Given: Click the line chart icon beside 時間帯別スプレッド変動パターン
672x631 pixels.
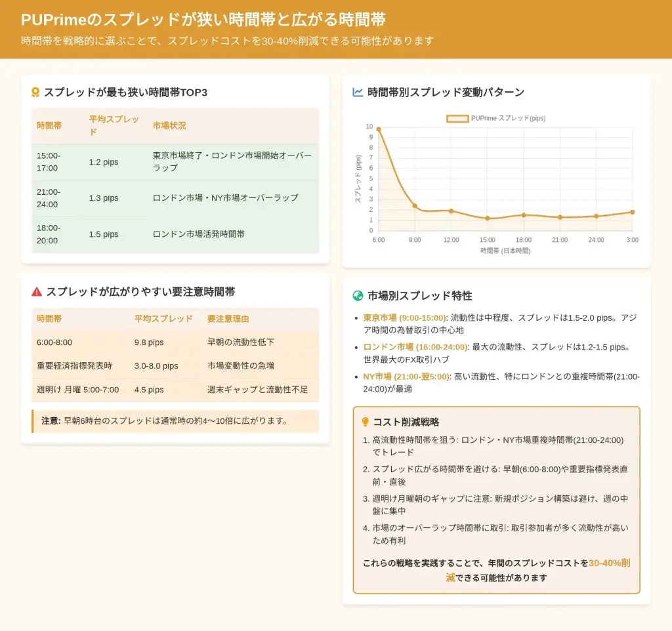Looking at the screenshot, I should (358, 92).
